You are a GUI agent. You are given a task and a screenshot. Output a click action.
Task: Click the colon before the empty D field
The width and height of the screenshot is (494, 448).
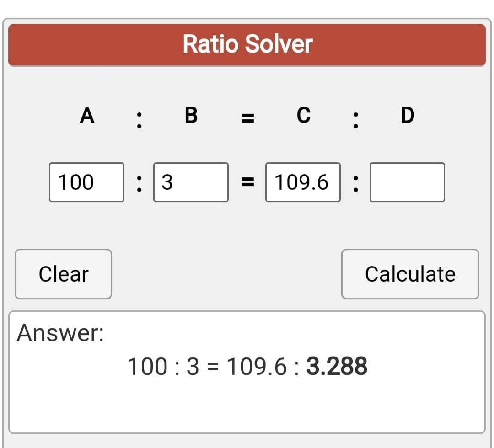(355, 183)
